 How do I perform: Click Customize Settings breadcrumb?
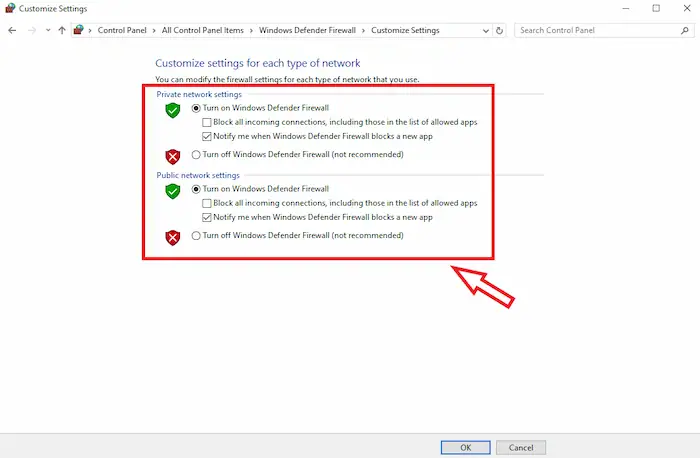pyautogui.click(x=405, y=30)
